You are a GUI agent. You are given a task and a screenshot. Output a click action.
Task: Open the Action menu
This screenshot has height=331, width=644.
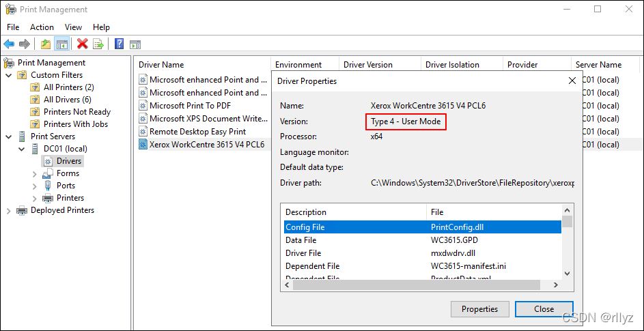42,27
